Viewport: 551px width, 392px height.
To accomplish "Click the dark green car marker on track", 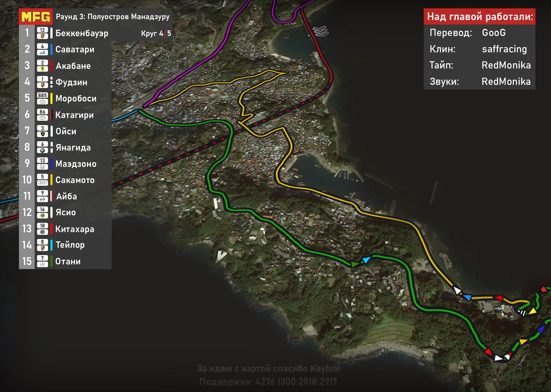I will [354, 264].
